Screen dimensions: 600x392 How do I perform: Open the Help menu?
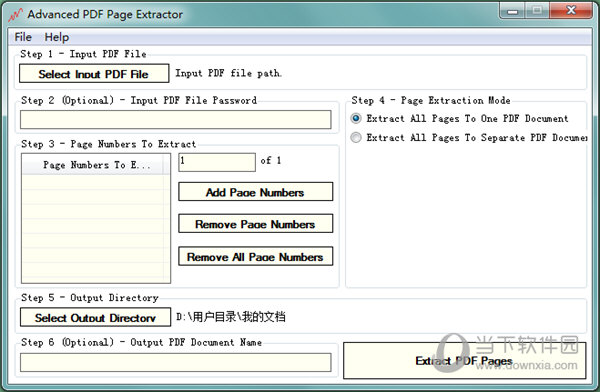(x=57, y=37)
